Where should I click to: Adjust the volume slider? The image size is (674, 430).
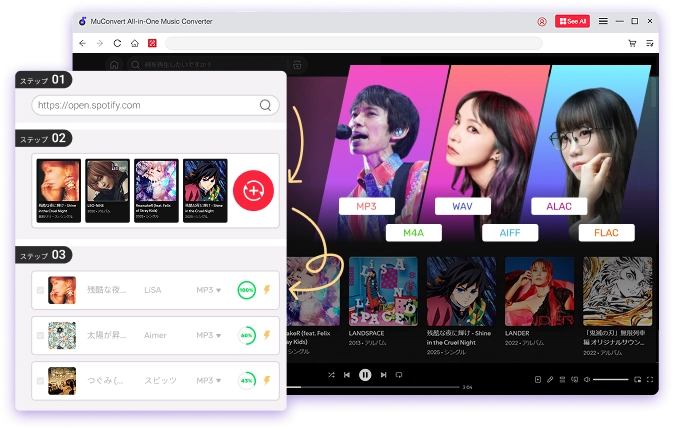611,380
